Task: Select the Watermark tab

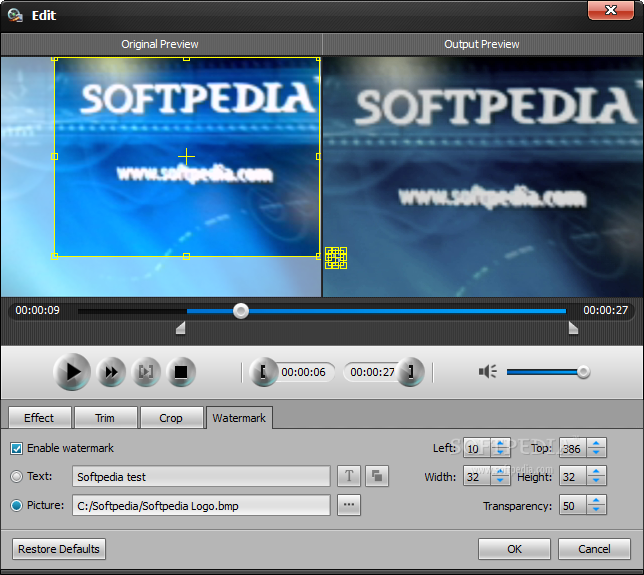Action: tap(239, 418)
